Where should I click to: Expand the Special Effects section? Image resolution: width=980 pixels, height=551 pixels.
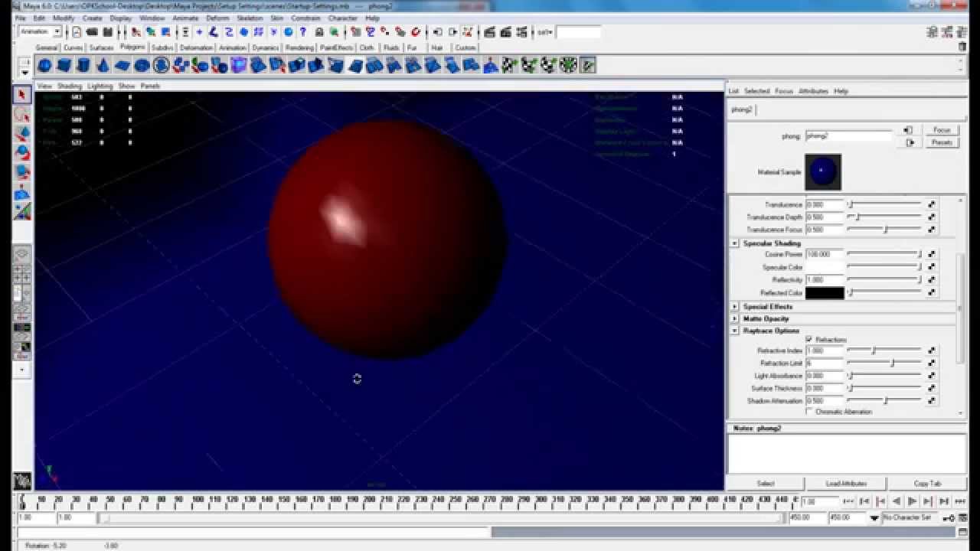[734, 307]
